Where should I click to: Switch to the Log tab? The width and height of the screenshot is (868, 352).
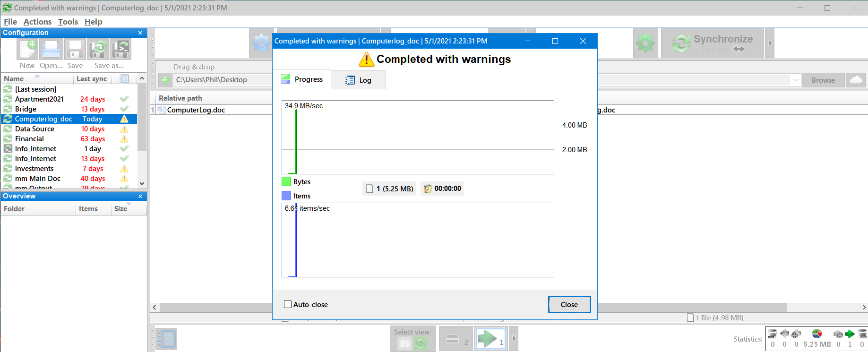point(359,80)
